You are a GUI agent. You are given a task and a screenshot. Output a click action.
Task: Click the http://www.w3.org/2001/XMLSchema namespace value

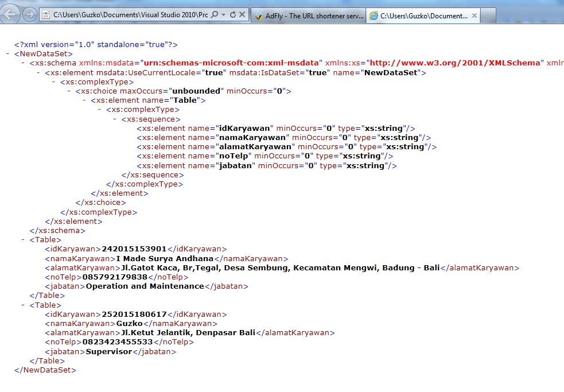pyautogui.click(x=455, y=63)
